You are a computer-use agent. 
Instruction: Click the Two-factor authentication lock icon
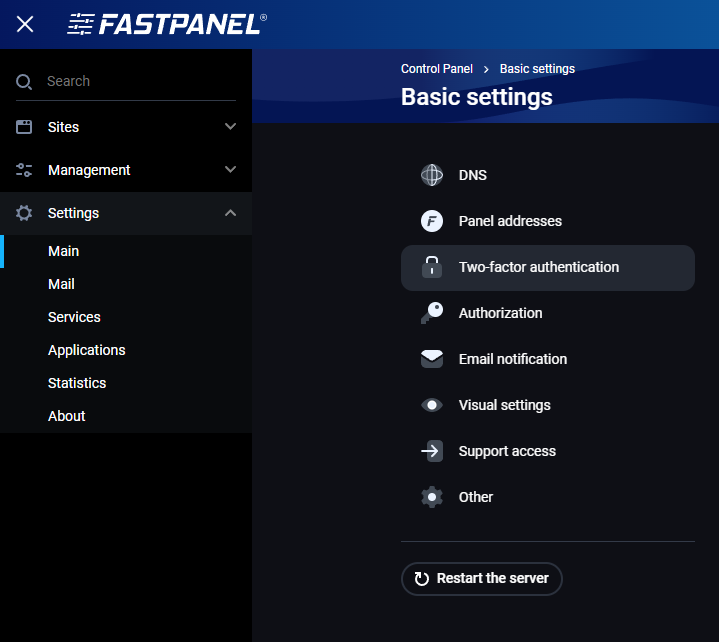pos(431,267)
